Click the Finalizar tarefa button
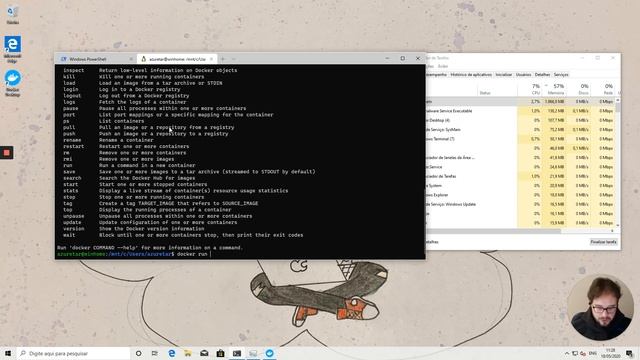640x360 pixels. (603, 242)
